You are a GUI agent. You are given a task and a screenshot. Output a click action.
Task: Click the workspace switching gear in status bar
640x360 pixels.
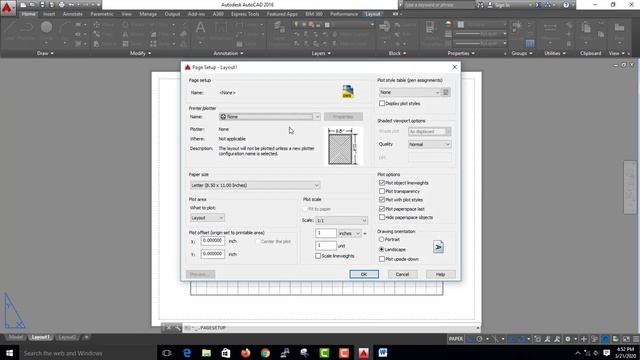coord(568,339)
